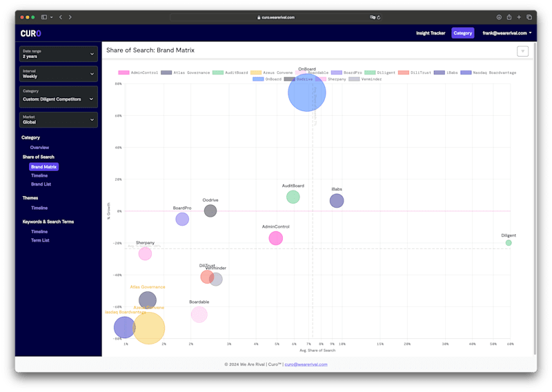This screenshot has height=392, width=552.
Task: Click the curo@wearerival.com email link in footer
Action: click(306, 364)
